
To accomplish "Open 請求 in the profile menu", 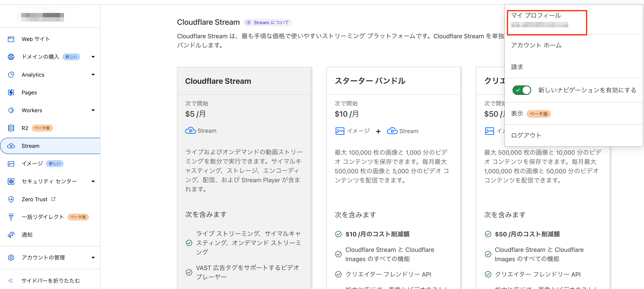I will (x=517, y=67).
